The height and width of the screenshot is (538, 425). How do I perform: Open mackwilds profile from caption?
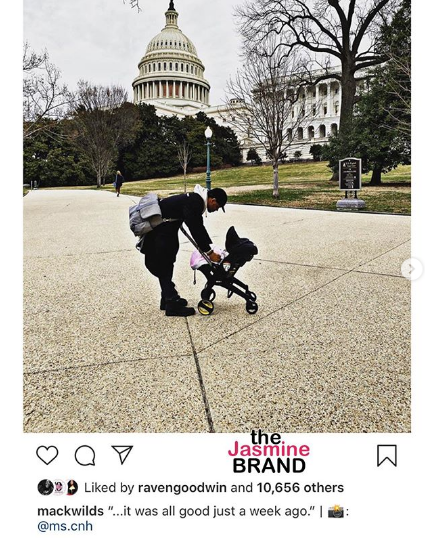click(x=70, y=511)
